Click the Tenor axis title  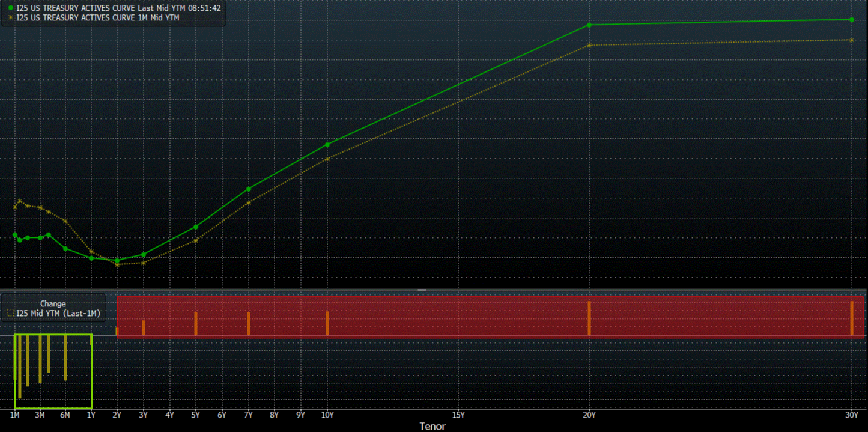coord(432,426)
